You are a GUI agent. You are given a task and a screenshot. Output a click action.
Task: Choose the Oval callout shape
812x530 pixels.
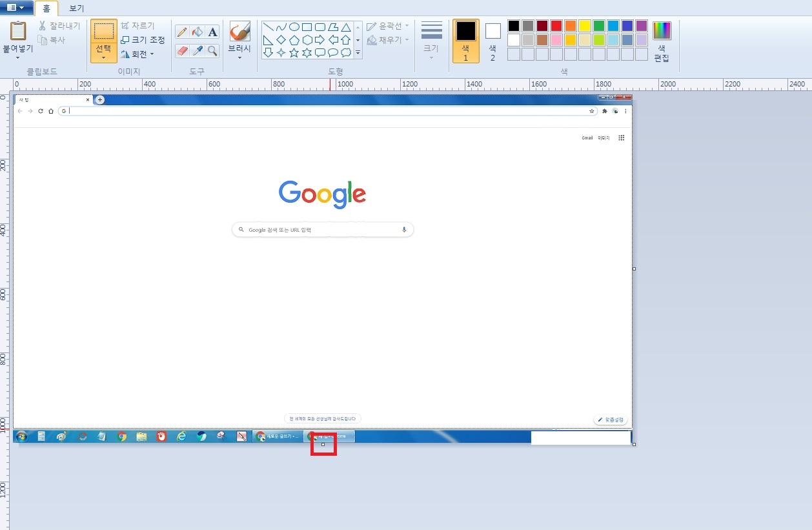(x=333, y=53)
